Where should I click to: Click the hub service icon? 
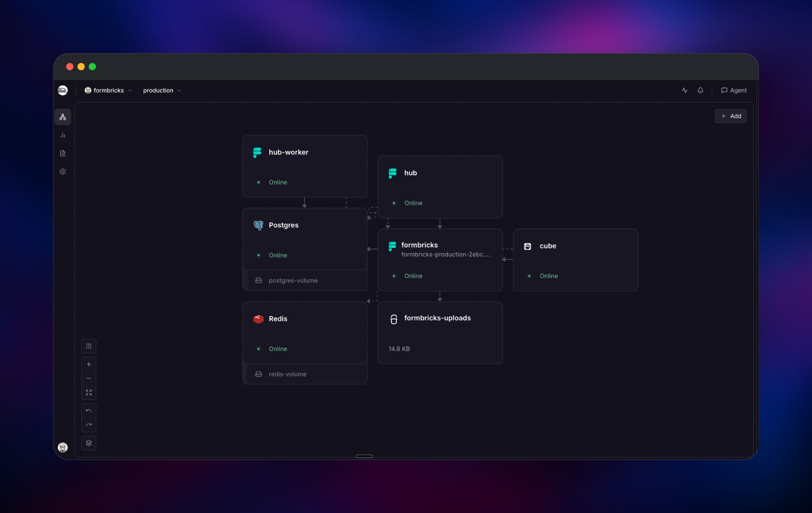coord(393,173)
